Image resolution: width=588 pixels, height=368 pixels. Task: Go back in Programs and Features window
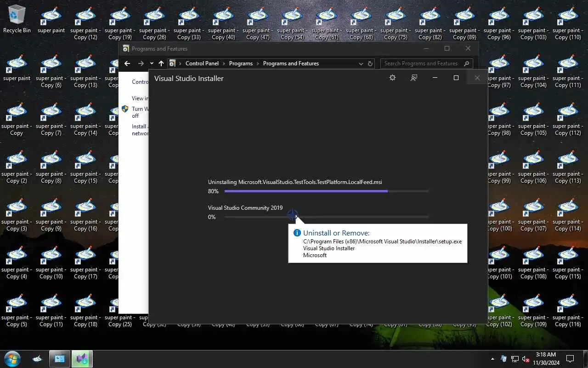(127, 63)
